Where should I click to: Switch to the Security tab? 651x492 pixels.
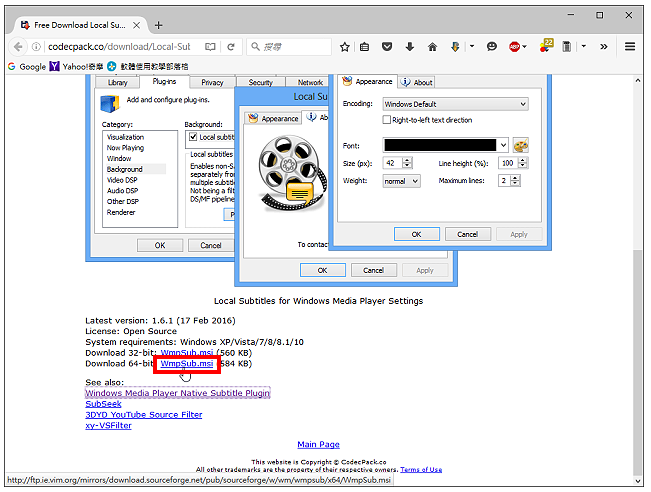(261, 83)
